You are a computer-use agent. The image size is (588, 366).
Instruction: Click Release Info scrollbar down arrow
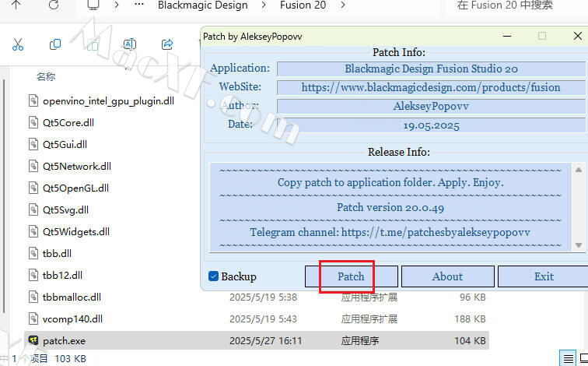coord(579,245)
